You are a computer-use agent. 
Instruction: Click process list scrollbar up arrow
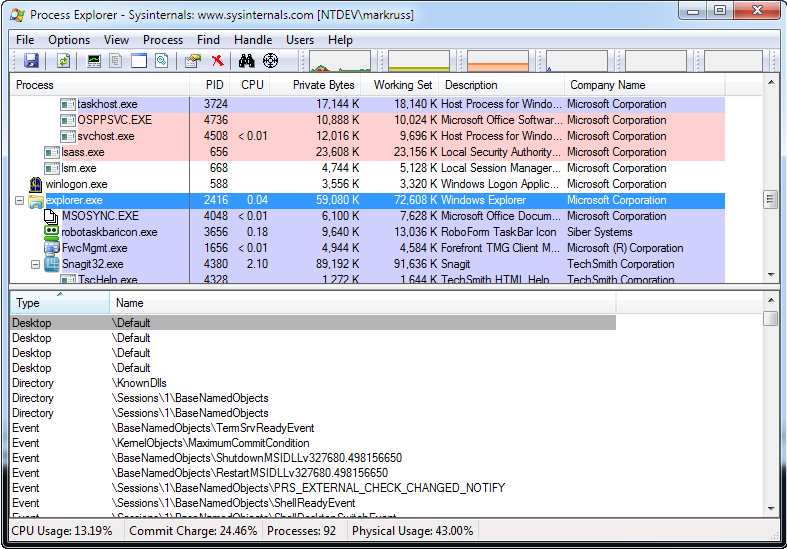771,82
